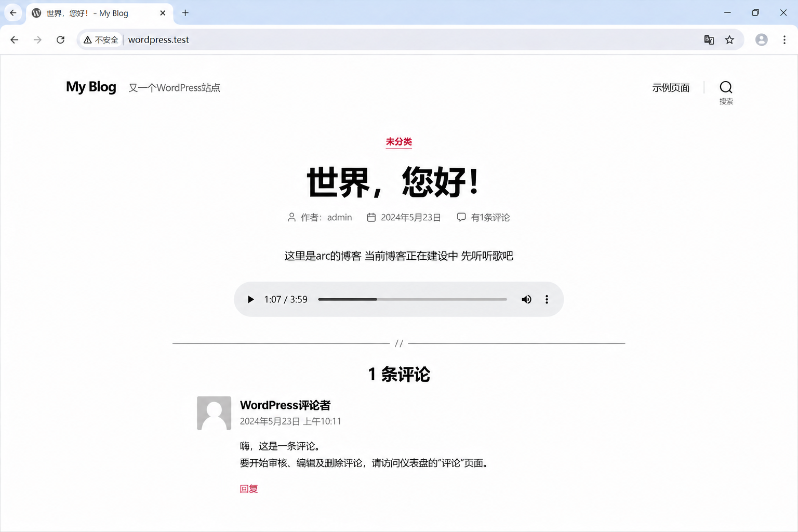
Task: Select the 世界，您好！ - My Blog tab
Action: coord(100,13)
